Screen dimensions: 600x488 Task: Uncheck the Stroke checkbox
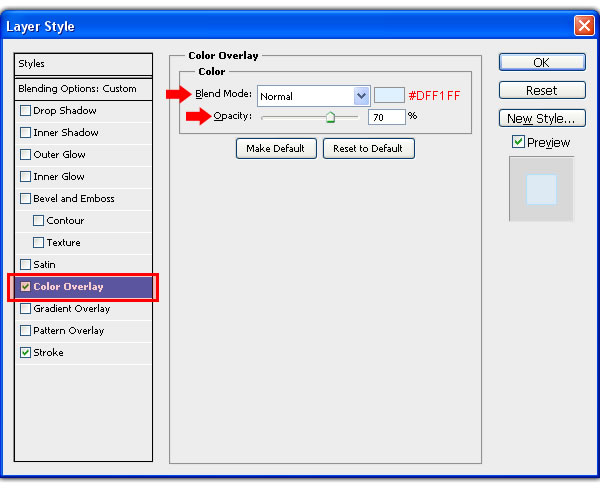tap(25, 353)
